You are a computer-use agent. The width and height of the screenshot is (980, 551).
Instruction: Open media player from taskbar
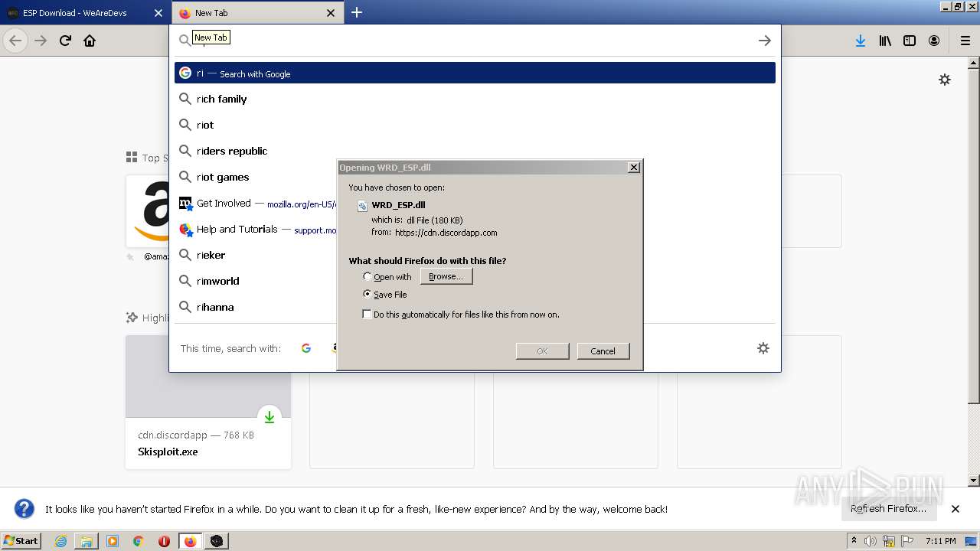tap(113, 541)
